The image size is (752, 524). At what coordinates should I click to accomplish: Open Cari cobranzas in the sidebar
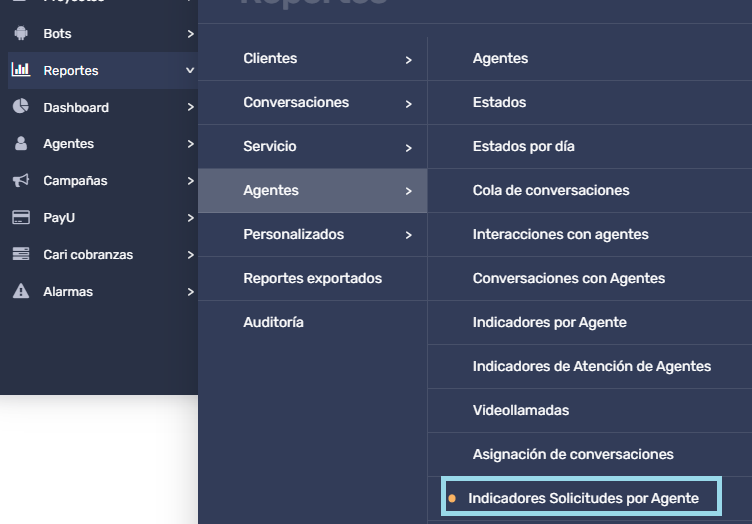click(x=103, y=255)
